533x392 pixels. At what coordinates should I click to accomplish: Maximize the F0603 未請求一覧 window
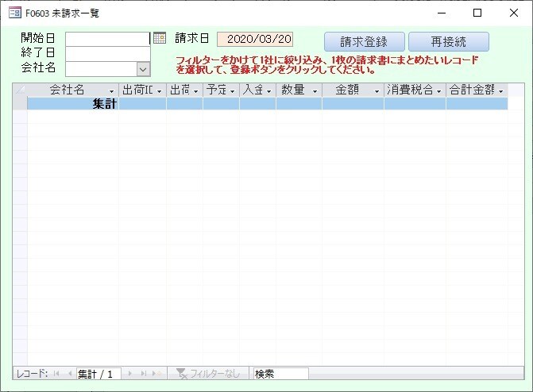coord(477,13)
